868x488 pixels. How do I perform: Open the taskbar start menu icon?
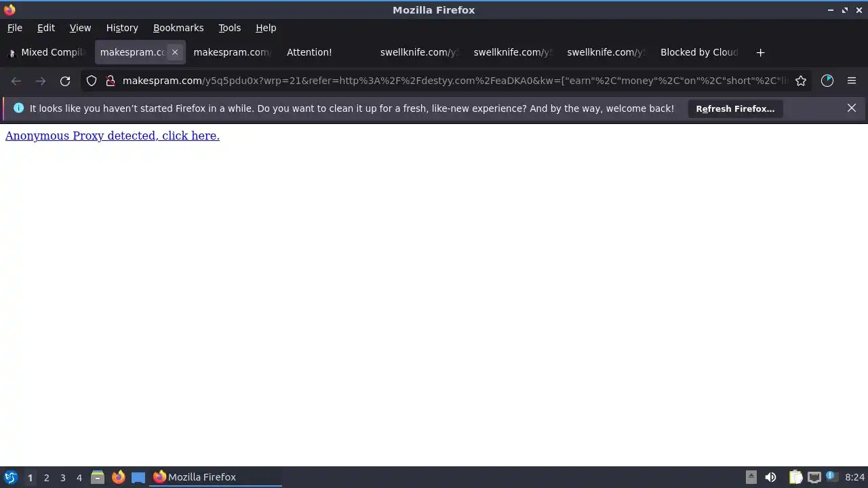[x=10, y=477]
